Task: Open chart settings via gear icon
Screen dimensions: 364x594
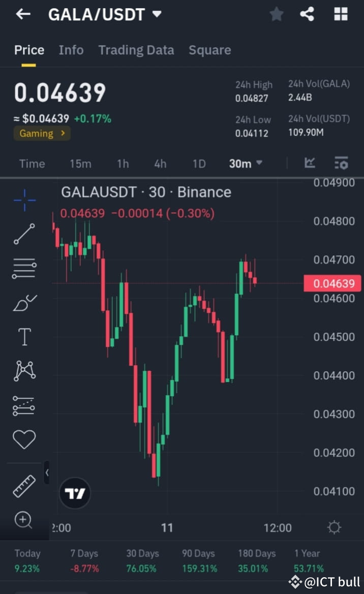Action: (x=334, y=528)
